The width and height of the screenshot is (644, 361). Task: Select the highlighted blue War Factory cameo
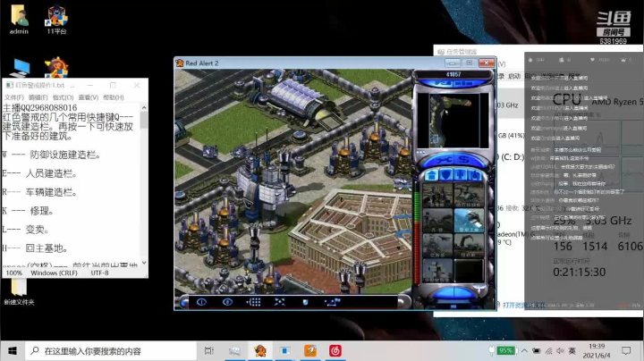click(x=469, y=221)
